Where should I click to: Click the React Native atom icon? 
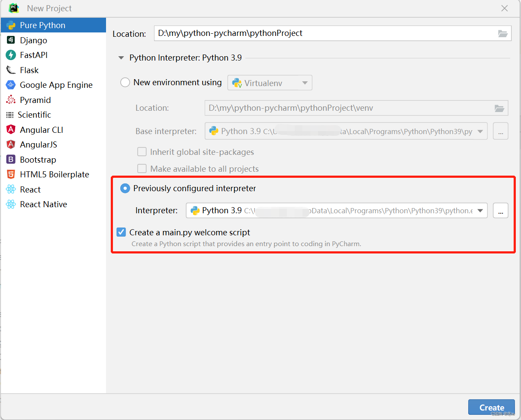(x=11, y=204)
